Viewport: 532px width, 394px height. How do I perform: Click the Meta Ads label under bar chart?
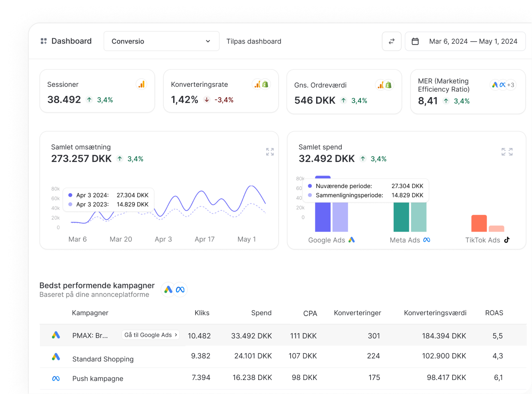tap(405, 240)
